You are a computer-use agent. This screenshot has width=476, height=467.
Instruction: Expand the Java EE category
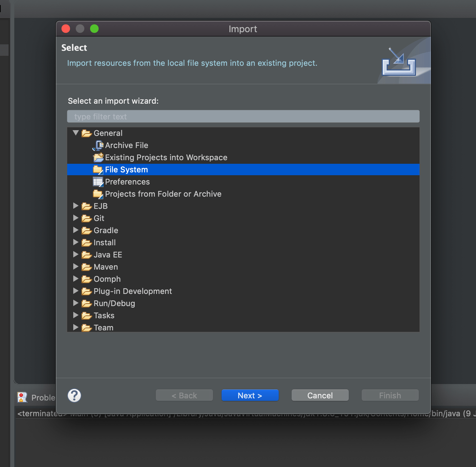point(75,254)
